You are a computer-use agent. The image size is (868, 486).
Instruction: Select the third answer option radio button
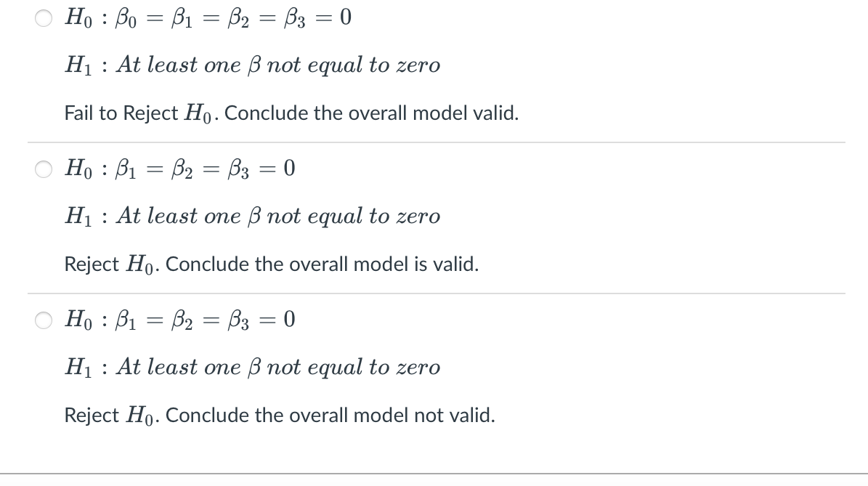click(x=43, y=320)
